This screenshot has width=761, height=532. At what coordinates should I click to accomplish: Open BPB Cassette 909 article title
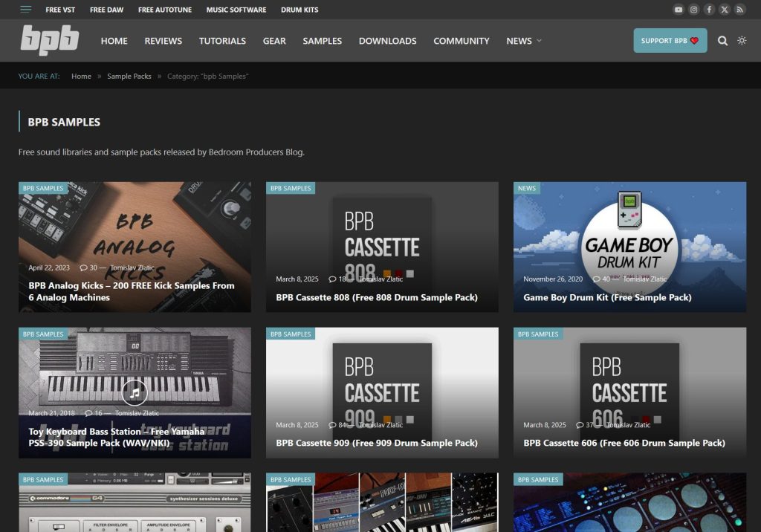pos(377,443)
